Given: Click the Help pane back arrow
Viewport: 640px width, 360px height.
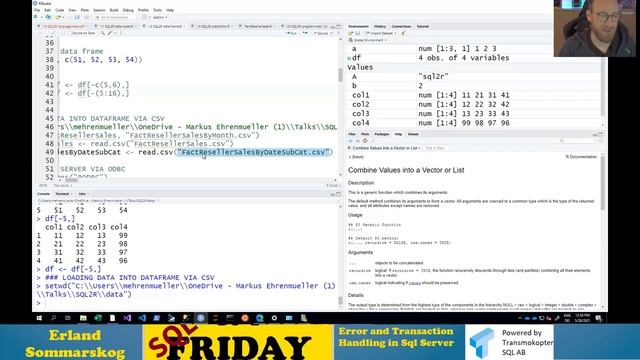Looking at the screenshot, I should coord(351,141).
